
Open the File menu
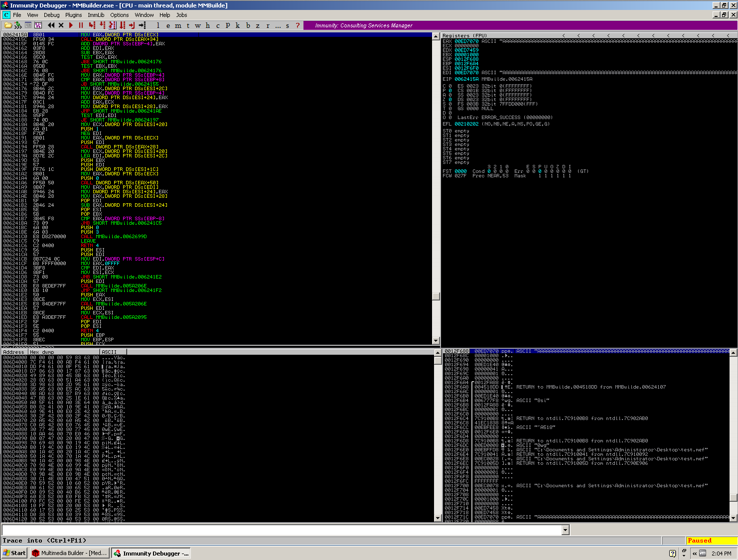pos(17,15)
